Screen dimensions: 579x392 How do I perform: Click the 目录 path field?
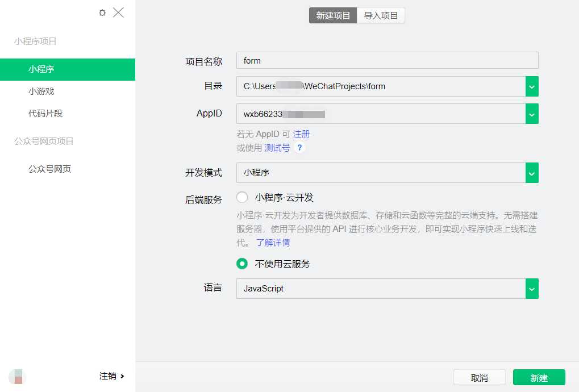381,86
